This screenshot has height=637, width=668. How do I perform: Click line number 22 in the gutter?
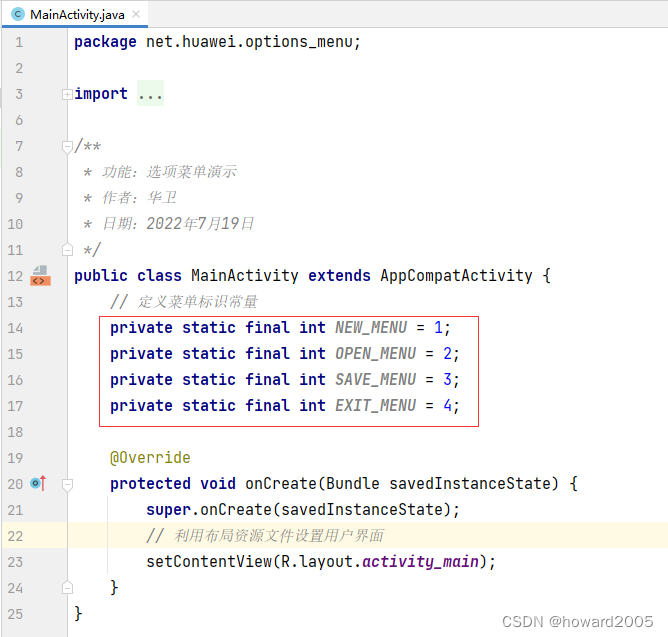[x=15, y=536]
